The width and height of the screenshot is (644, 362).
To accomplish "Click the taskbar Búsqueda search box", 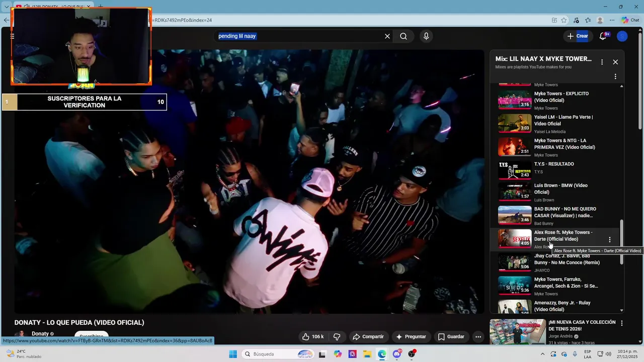I will pos(278,354).
